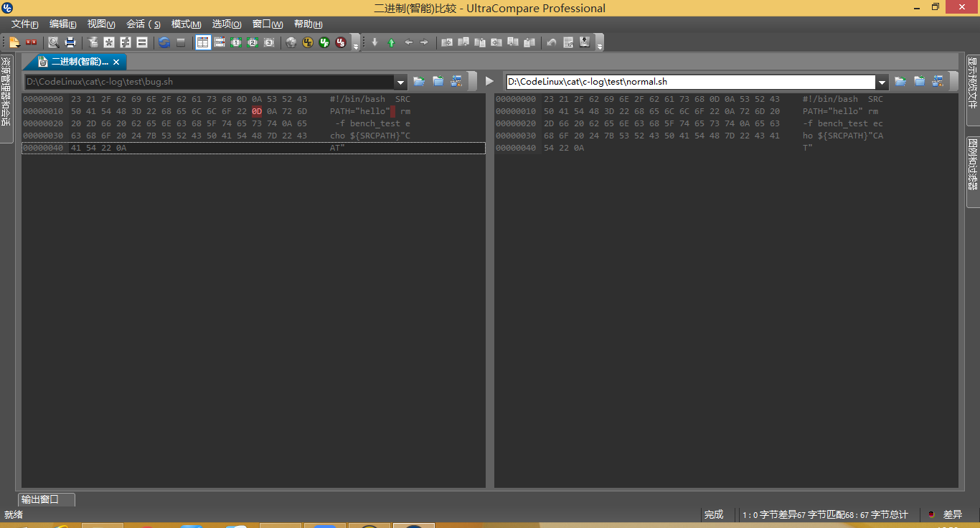The width and height of the screenshot is (980, 528).
Task: Click highlighted red 0D byte in left pane
Action: pyautogui.click(x=257, y=111)
